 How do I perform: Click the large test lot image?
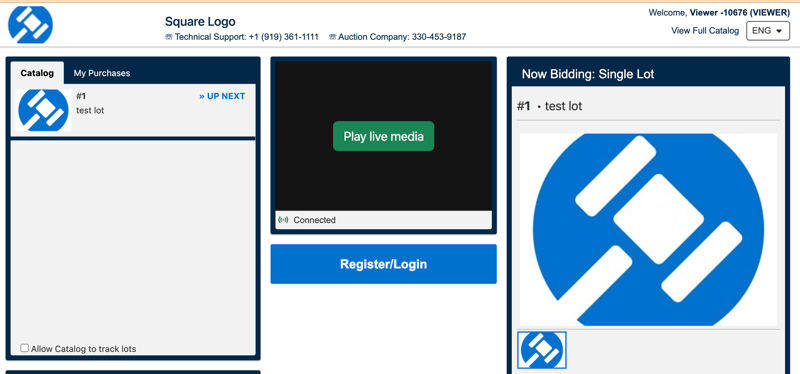point(648,230)
